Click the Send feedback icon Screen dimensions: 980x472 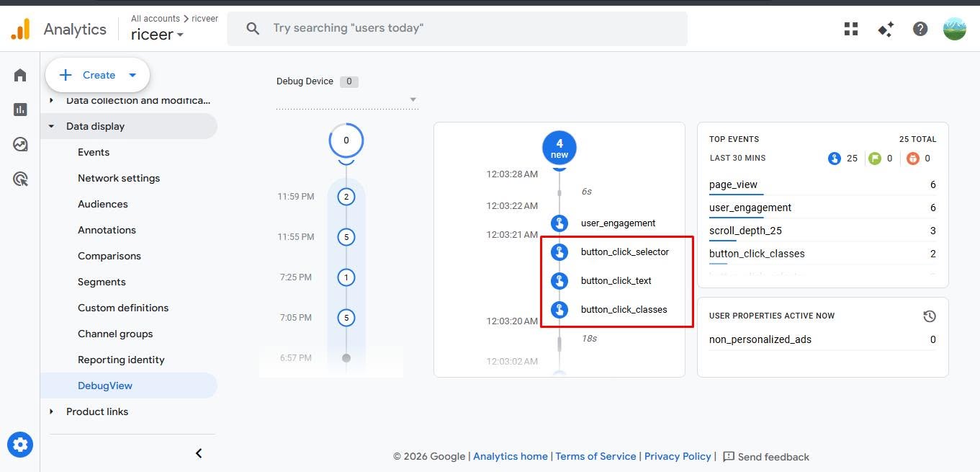tap(729, 456)
